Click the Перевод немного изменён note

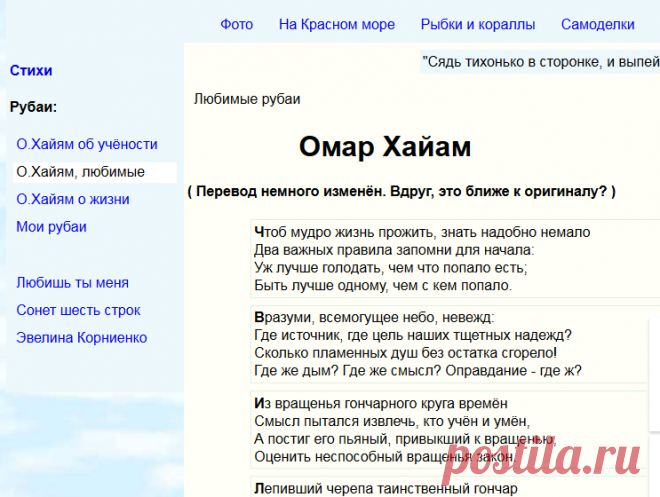pyautogui.click(x=402, y=191)
